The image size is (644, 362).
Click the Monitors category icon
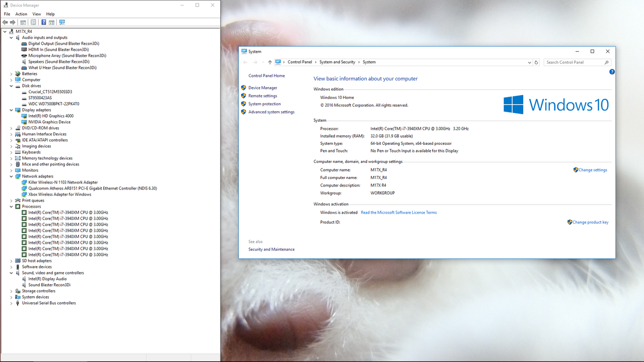pyautogui.click(x=18, y=170)
